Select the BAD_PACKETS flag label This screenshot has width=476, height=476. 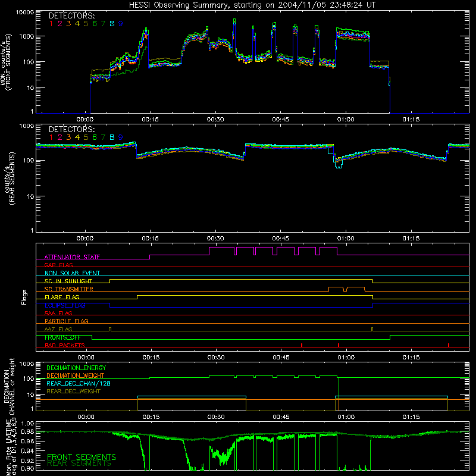tap(65, 345)
